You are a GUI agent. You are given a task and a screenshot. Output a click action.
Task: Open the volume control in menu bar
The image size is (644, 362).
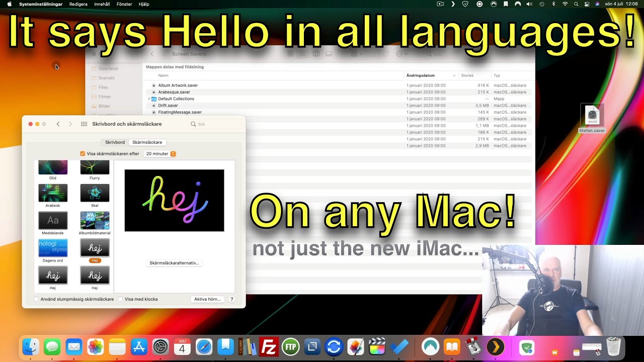coord(529,4)
